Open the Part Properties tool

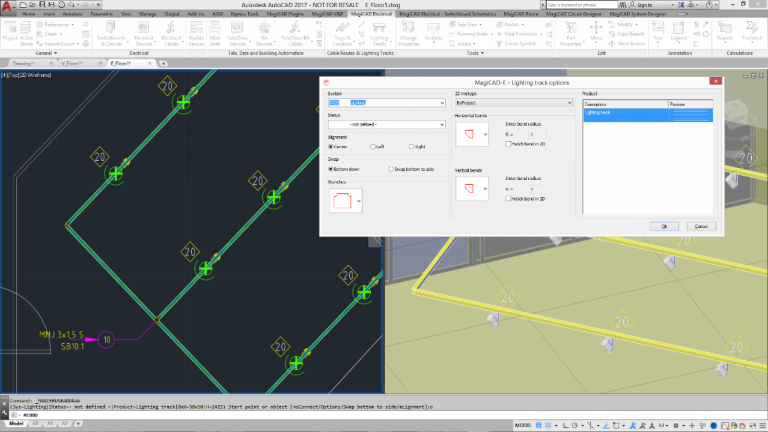click(571, 33)
